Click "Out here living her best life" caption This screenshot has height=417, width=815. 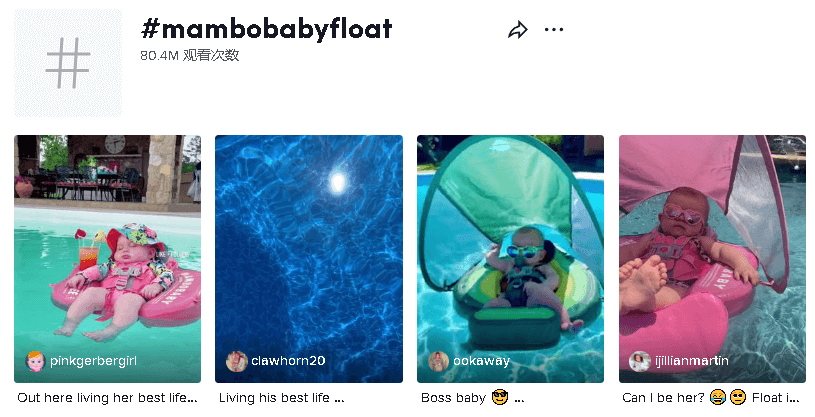coord(107,398)
